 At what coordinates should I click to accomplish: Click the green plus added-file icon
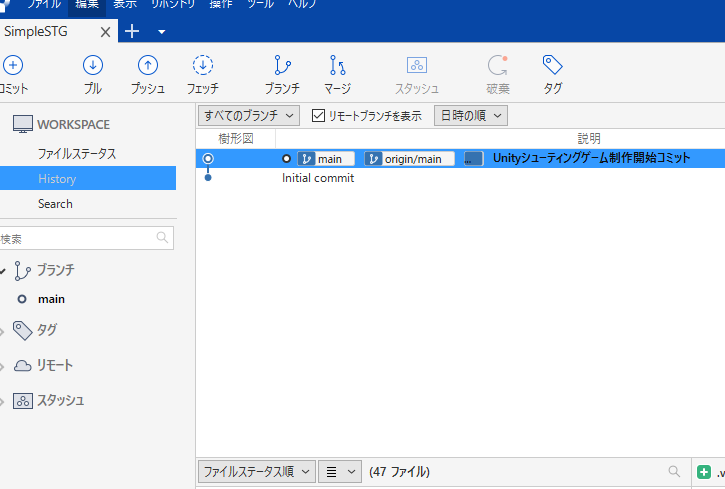(704, 472)
